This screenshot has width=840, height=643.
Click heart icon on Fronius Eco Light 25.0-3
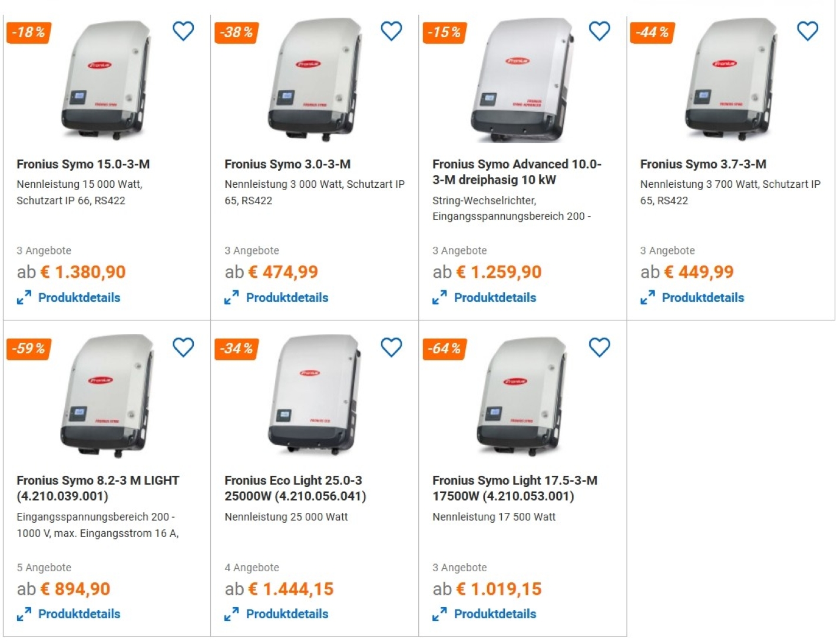pyautogui.click(x=391, y=347)
